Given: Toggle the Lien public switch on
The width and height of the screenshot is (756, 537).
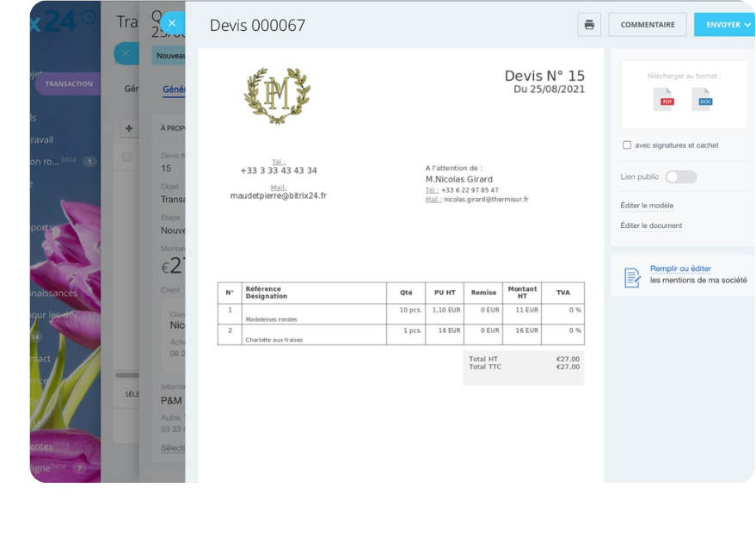Looking at the screenshot, I should pyautogui.click(x=680, y=176).
